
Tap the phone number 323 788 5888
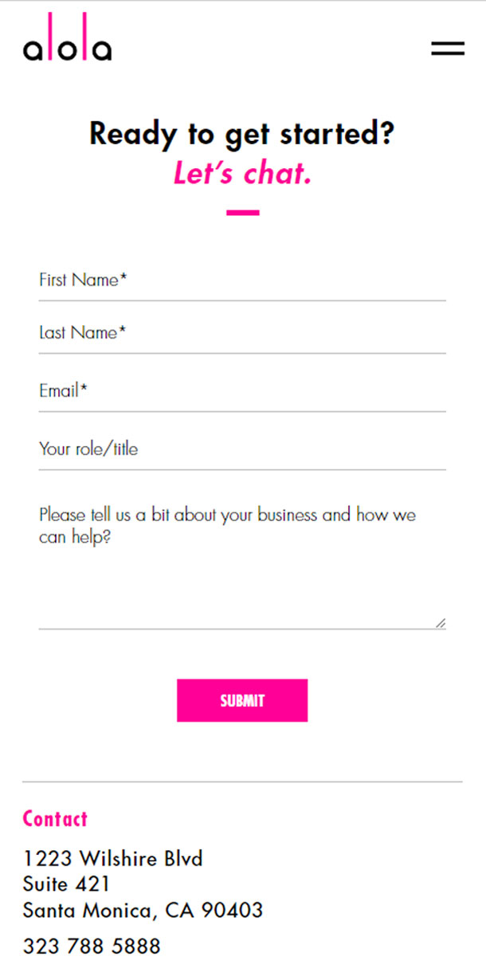tap(92, 946)
